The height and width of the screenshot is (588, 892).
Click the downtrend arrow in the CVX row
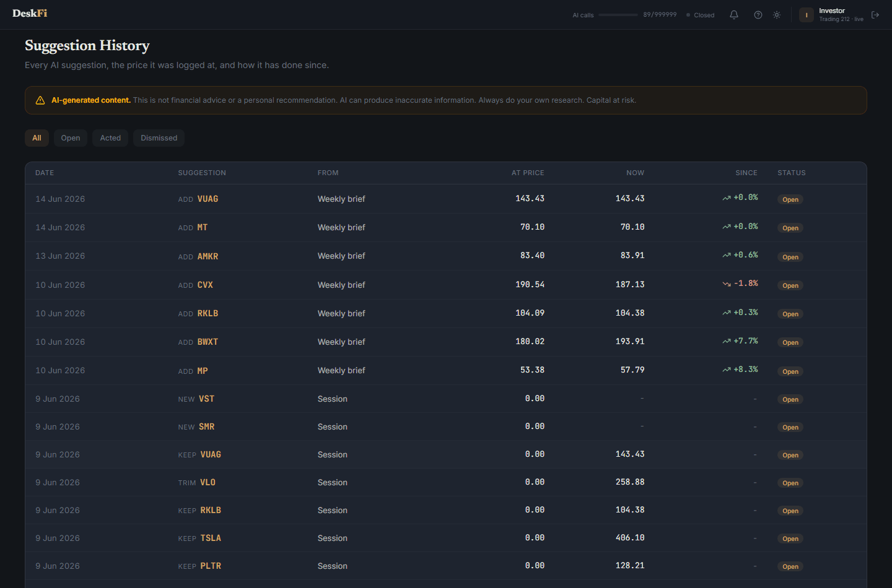pyautogui.click(x=727, y=284)
